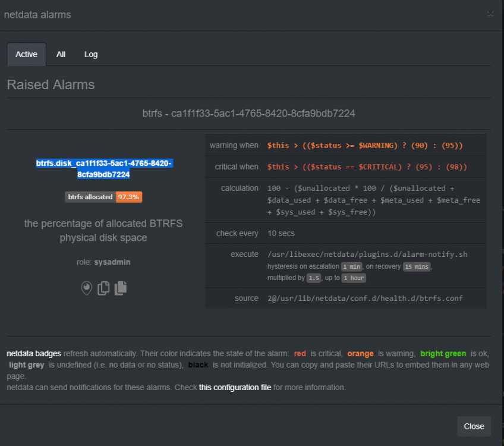Click the allocated BTRFS disk space description
This screenshot has width=504, height=446.
pyautogui.click(x=103, y=231)
